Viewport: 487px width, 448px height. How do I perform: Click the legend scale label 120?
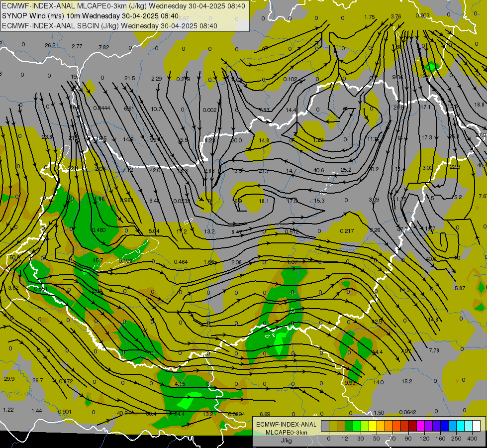point(424,439)
